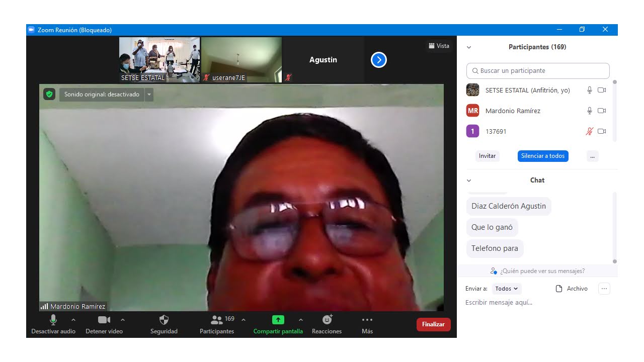Expand audio options caret next to microphone
This screenshot has width=644, height=362.
pyautogui.click(x=73, y=320)
